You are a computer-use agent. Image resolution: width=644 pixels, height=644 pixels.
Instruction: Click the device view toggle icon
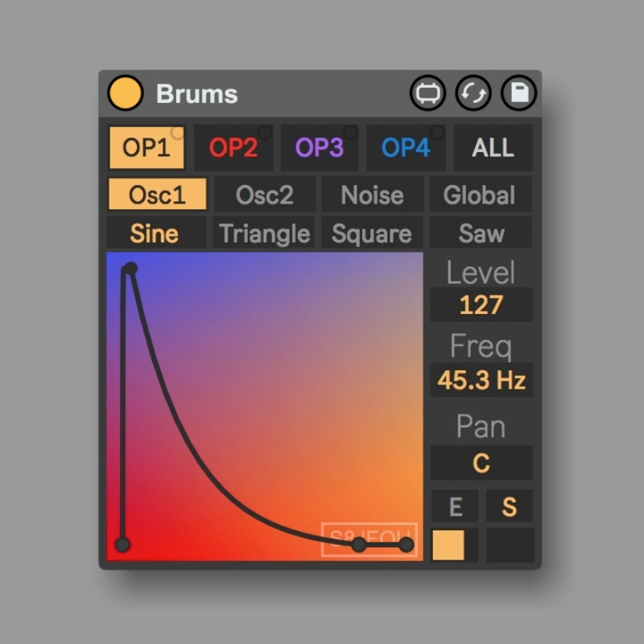[x=427, y=93]
